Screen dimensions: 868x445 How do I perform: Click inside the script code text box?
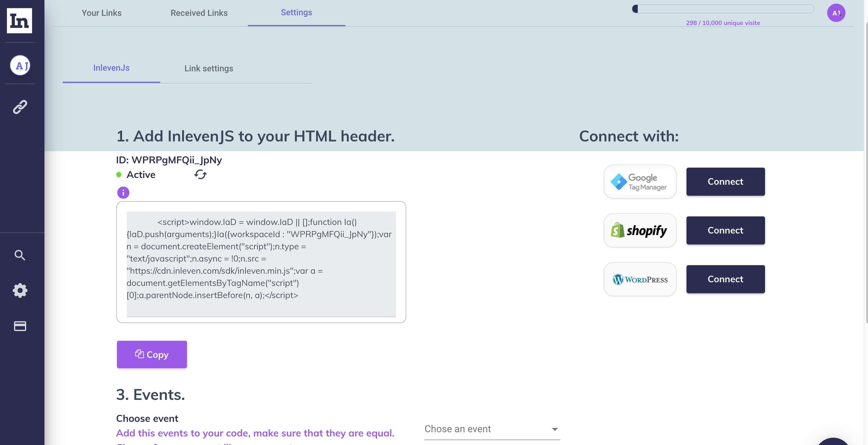point(261,264)
